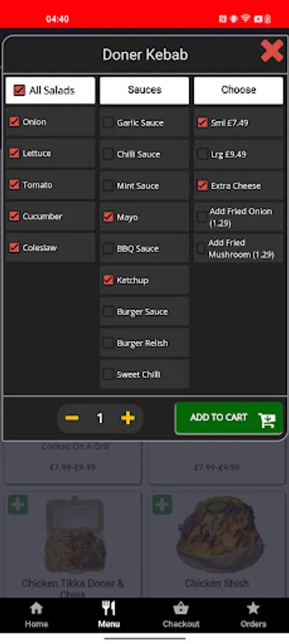This screenshot has width=289, height=644.
Task: Tap green plus on Chicken Tikka Doner
Action: [x=18, y=504]
